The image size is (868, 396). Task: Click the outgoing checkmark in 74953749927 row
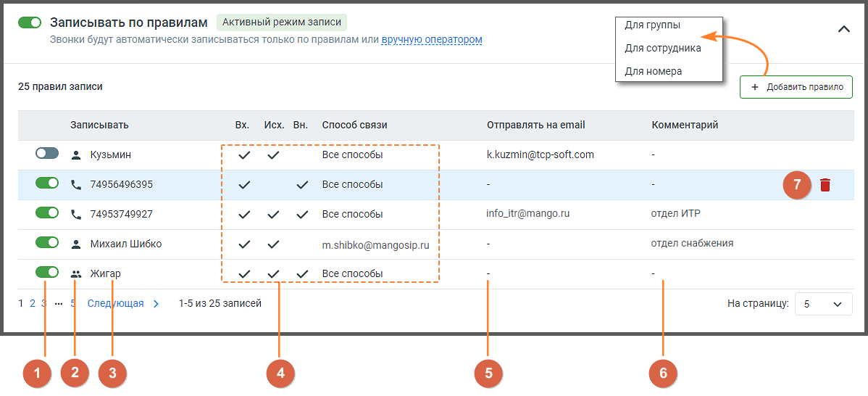point(273,215)
